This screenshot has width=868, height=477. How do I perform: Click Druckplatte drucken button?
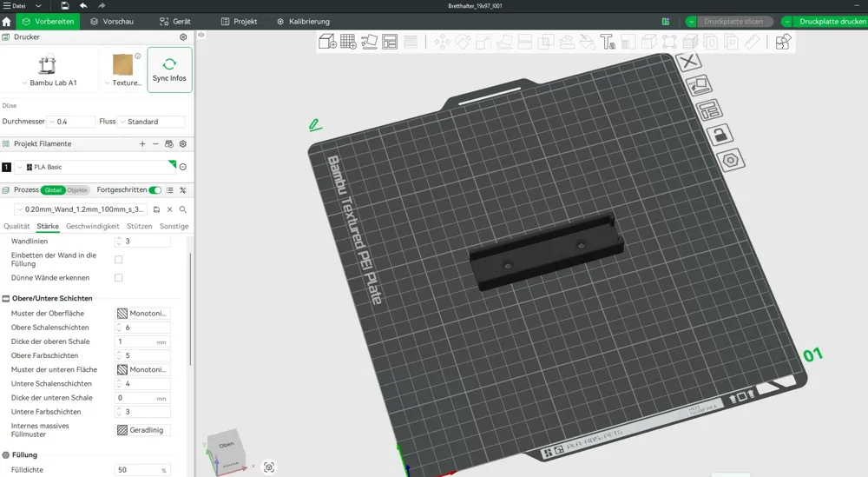[x=832, y=22]
